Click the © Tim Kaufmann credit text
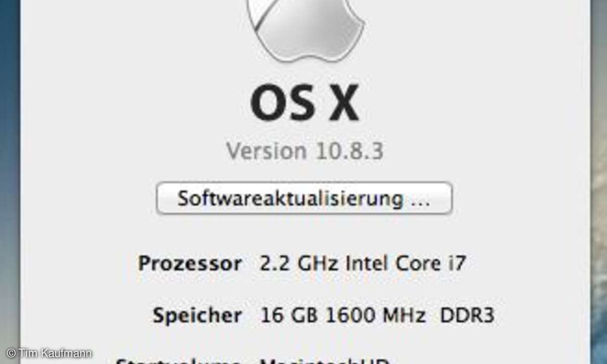Viewport: 607px width, 364px height. pyautogui.click(x=49, y=353)
